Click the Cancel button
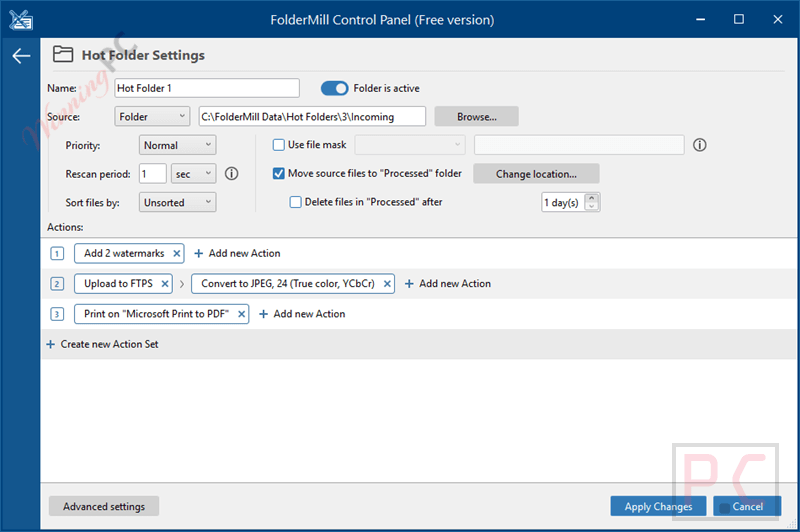Viewport: 800px width, 532px height. click(747, 506)
